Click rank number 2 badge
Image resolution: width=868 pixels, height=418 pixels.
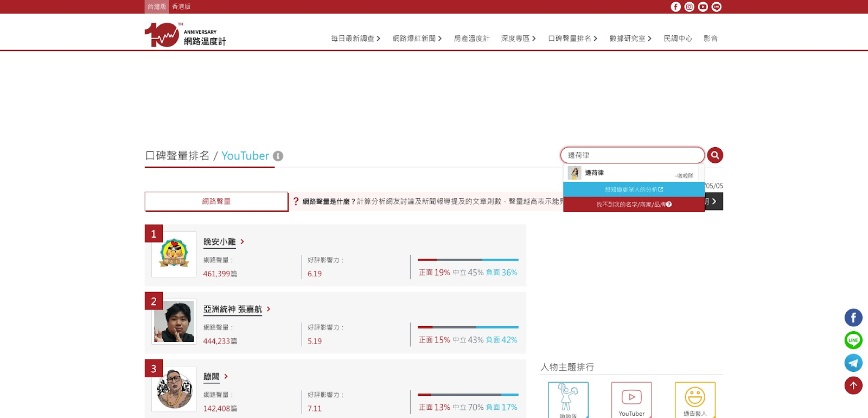pyautogui.click(x=154, y=301)
